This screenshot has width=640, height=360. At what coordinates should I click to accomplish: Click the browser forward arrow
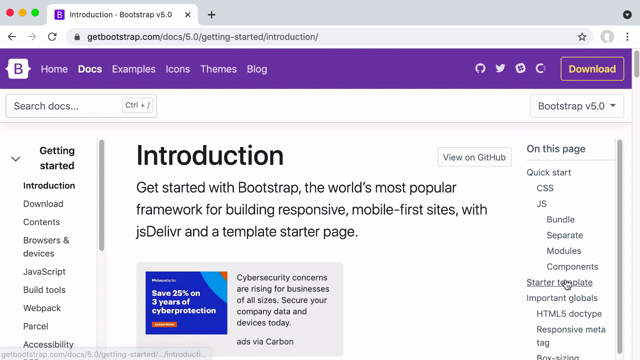[x=32, y=37]
